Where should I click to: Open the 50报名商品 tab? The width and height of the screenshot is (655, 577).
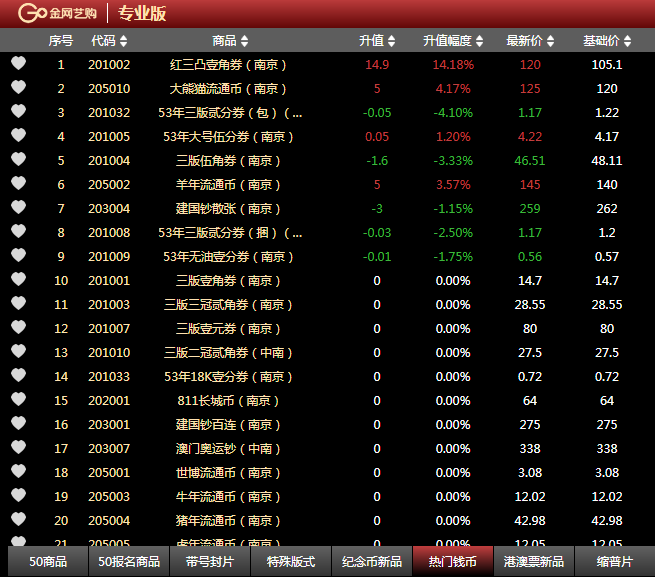129,562
